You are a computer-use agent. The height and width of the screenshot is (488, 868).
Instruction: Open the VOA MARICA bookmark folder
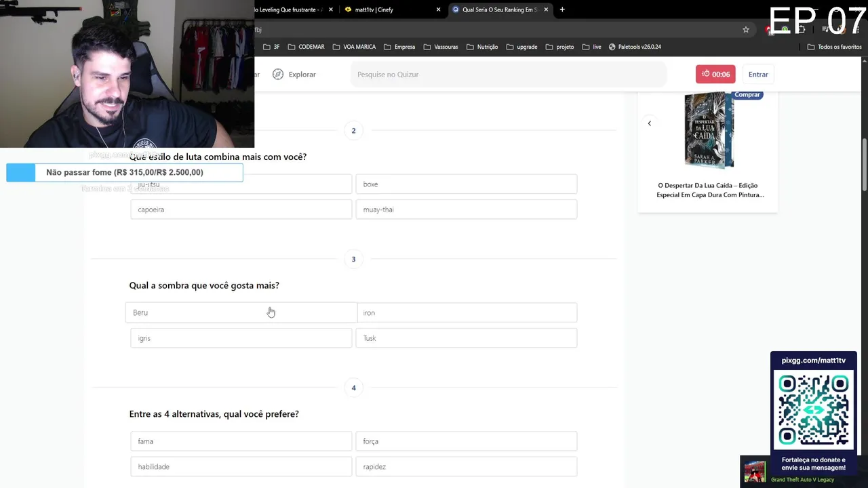pos(354,47)
